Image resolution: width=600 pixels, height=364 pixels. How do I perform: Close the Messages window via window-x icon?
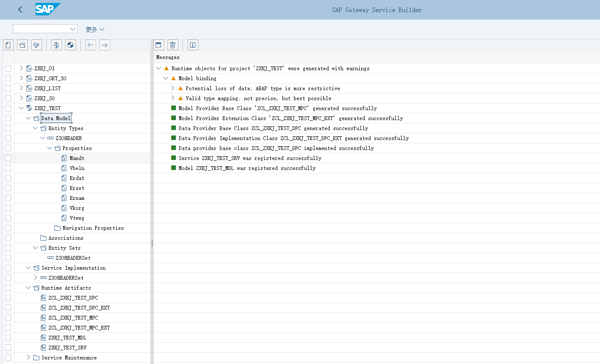point(159,45)
